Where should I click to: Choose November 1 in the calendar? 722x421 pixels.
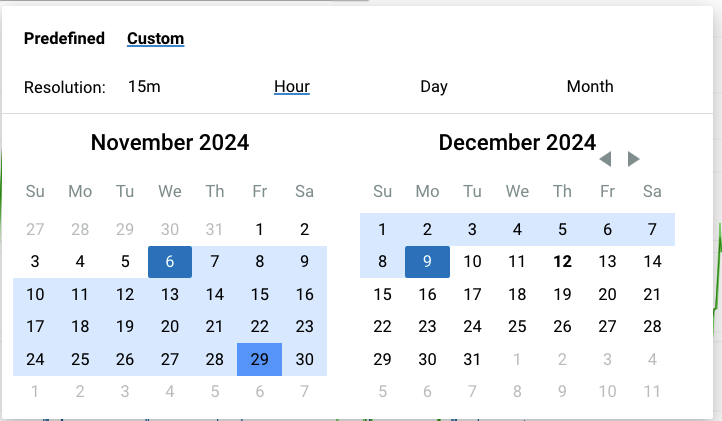[x=260, y=229]
